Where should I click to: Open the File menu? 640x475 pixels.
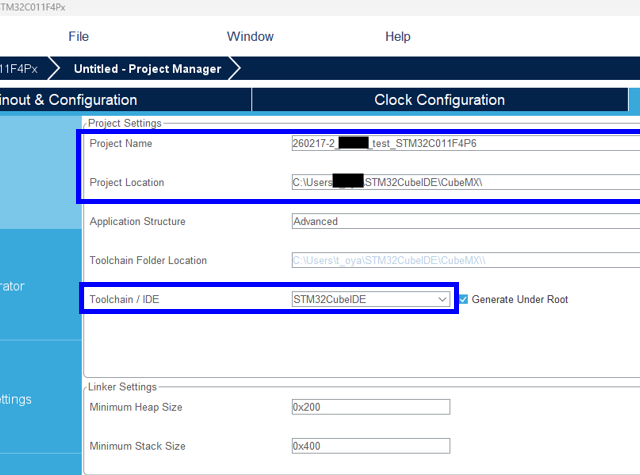tap(79, 36)
